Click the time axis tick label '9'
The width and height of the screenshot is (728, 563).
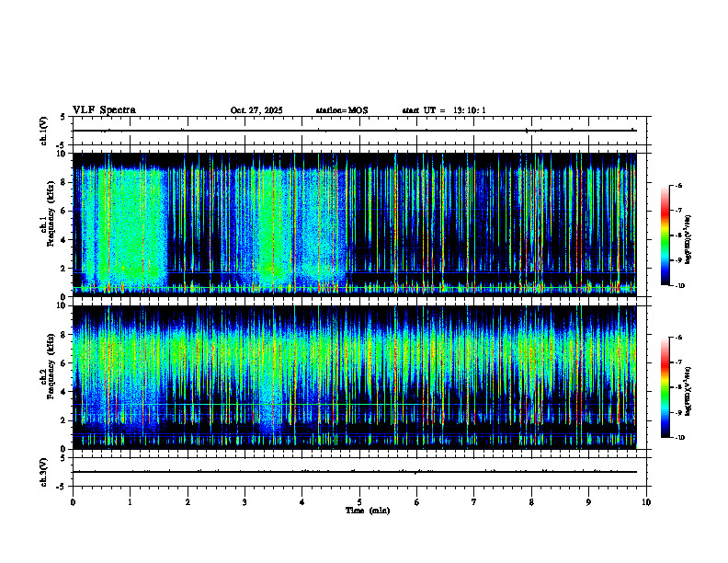pyautogui.click(x=588, y=502)
